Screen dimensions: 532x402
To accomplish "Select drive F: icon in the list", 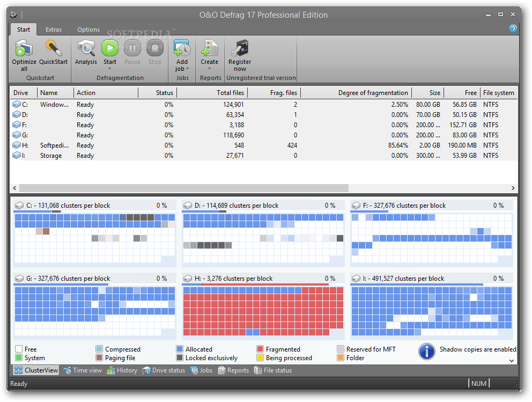I will pos(17,125).
